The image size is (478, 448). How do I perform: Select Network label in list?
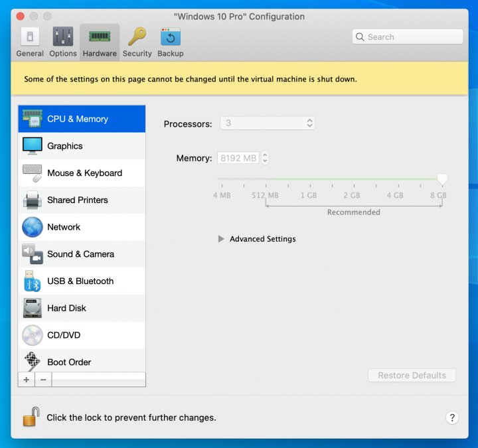point(64,227)
